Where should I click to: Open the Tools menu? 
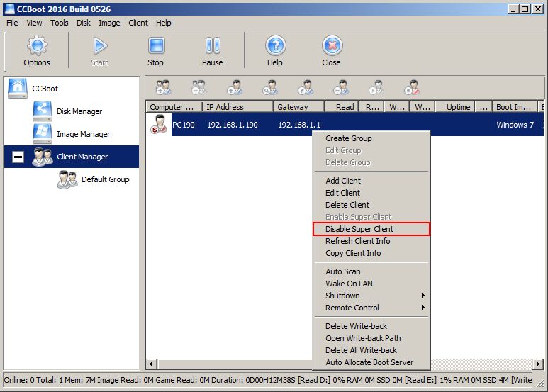[x=60, y=23]
